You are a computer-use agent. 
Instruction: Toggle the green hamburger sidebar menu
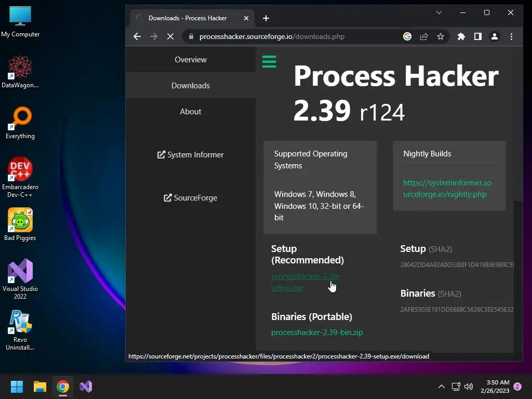coord(269,61)
